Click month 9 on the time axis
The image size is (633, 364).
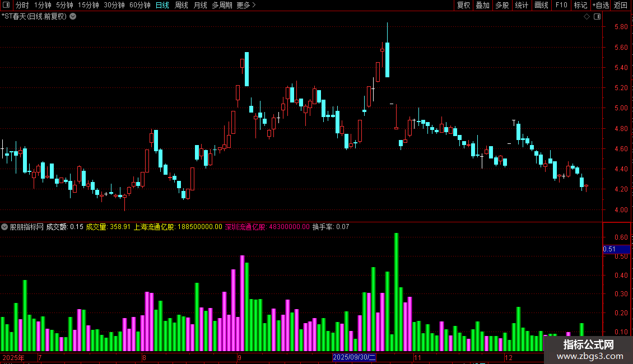[239, 357]
